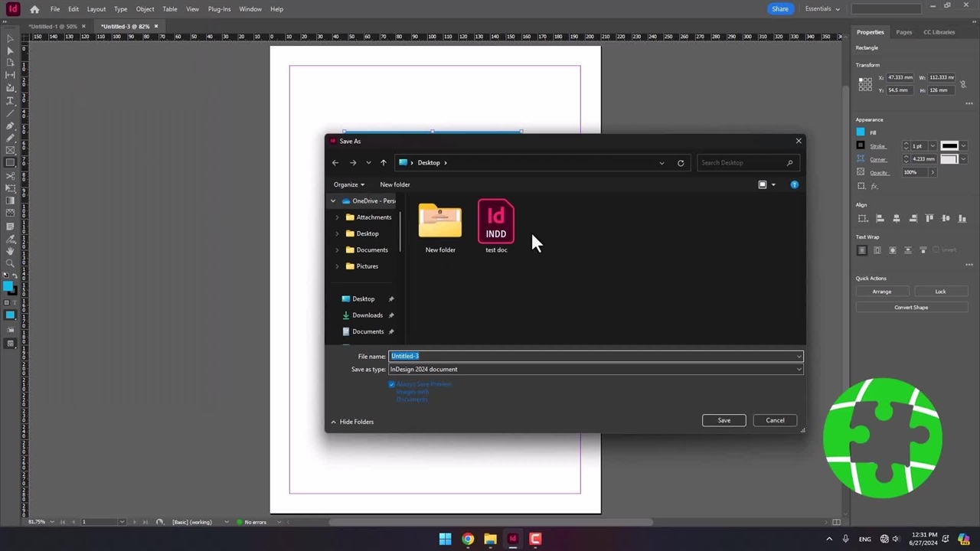
Task: Open InDesign from the Windows taskbar
Action: [513, 539]
